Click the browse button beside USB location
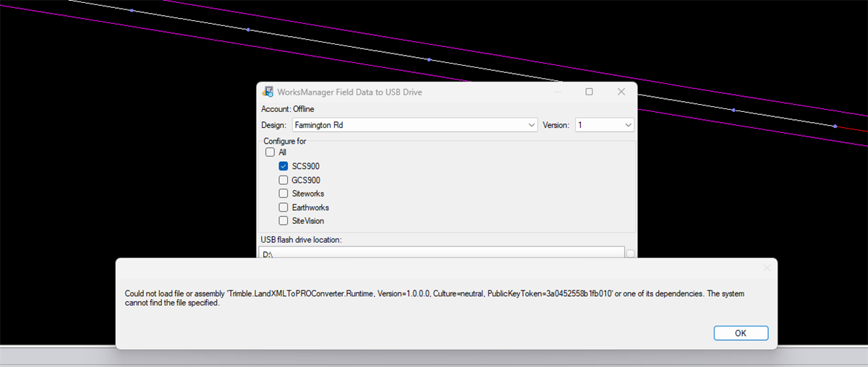 click(x=631, y=253)
